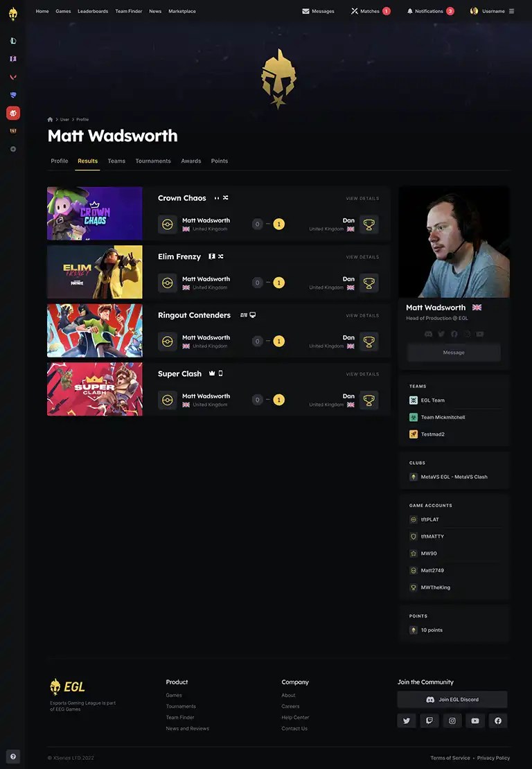Click the Instagram icon in footer
This screenshot has height=769, width=532.
452,721
